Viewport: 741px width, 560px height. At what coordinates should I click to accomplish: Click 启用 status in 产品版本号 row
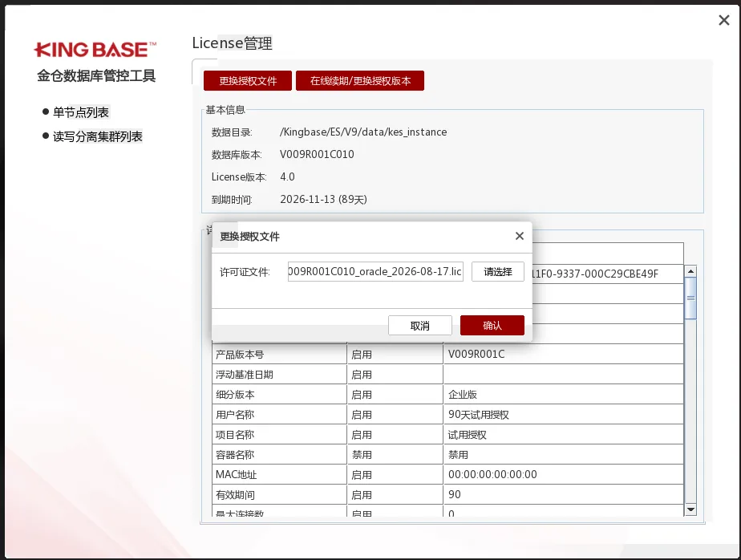click(x=395, y=355)
